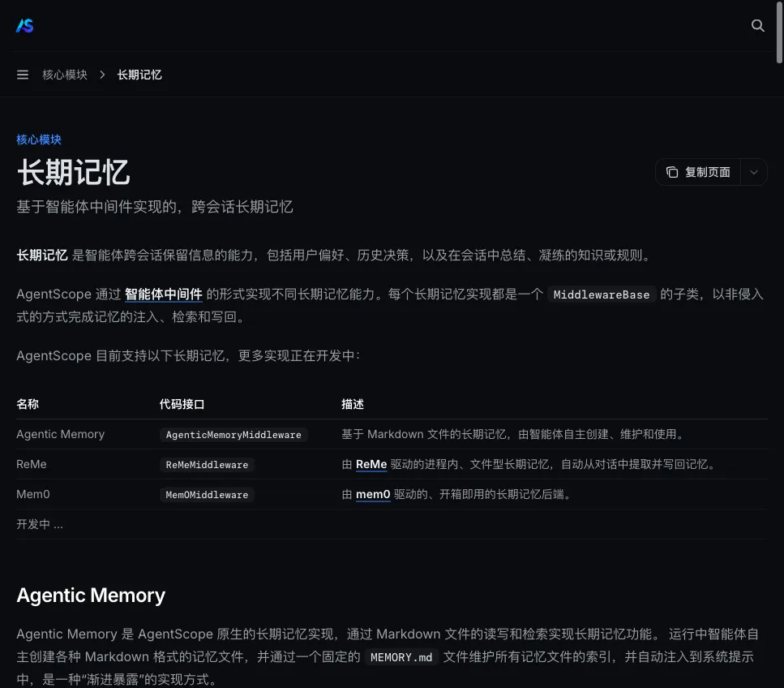Click the Agentic Memory row description text
Screen dimensions: 784x688
[513, 434]
